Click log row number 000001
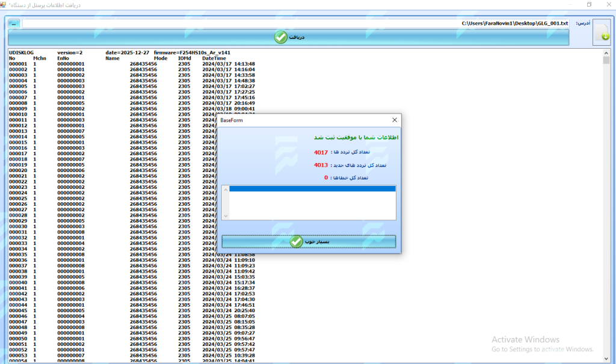Image resolution: width=616 pixels, height=364 pixels. [18, 64]
